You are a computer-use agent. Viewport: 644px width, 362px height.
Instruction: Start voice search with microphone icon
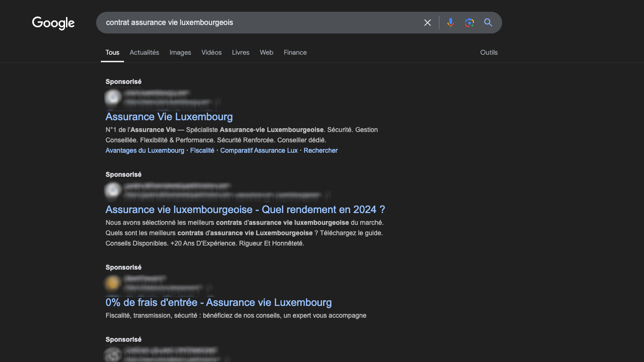point(451,23)
